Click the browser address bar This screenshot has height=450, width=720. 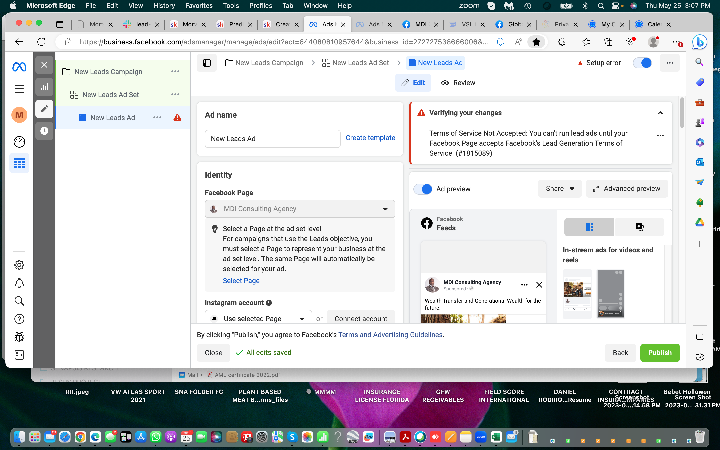(282, 42)
